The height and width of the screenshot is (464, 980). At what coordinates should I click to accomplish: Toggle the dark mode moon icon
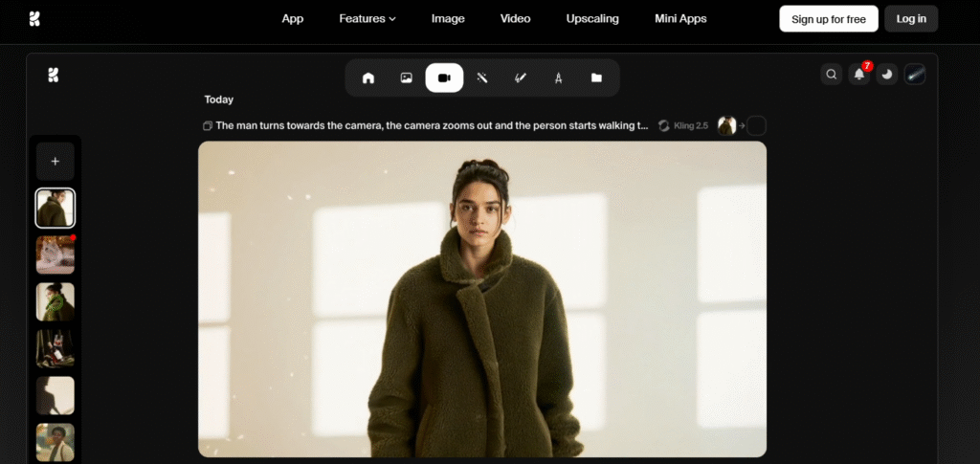coord(887,74)
